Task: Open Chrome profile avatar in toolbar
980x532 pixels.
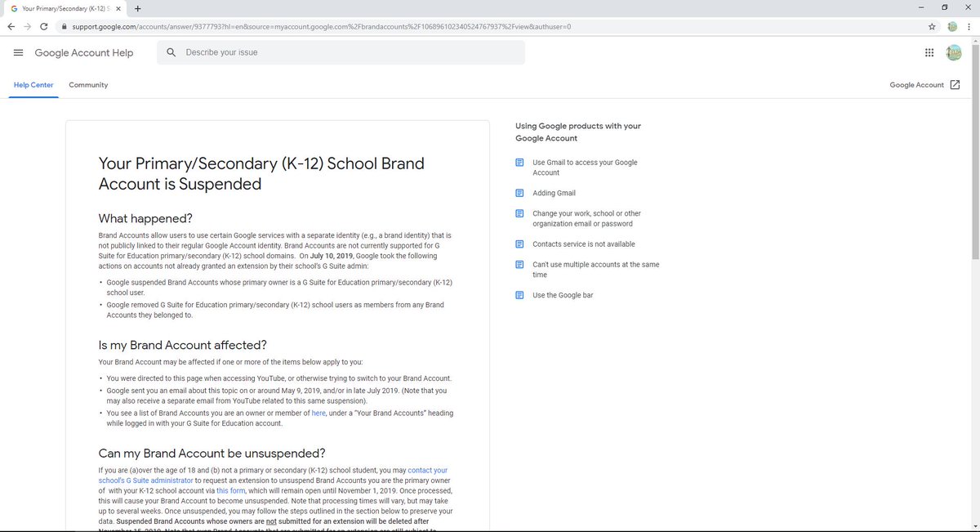Action: tap(952, 26)
